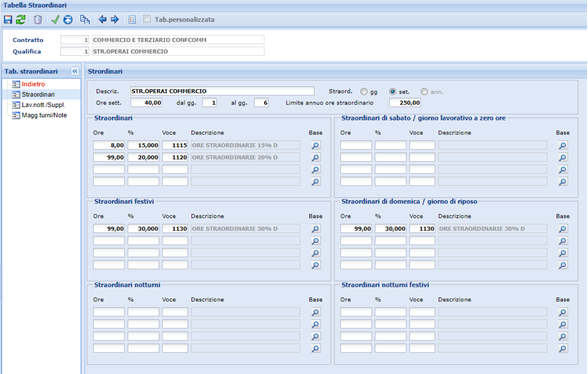588x374 pixels.
Task: Click lookup icon for ORE STRAORDINARIE 20% row
Action: 316,157
